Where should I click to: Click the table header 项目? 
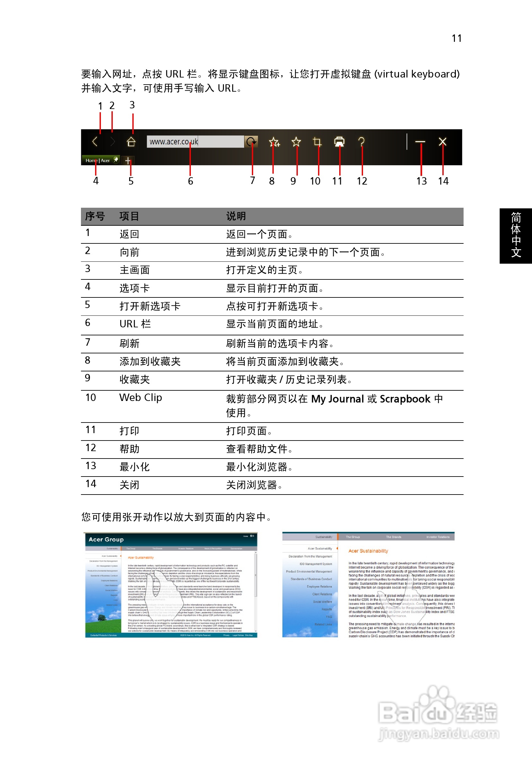(x=129, y=216)
